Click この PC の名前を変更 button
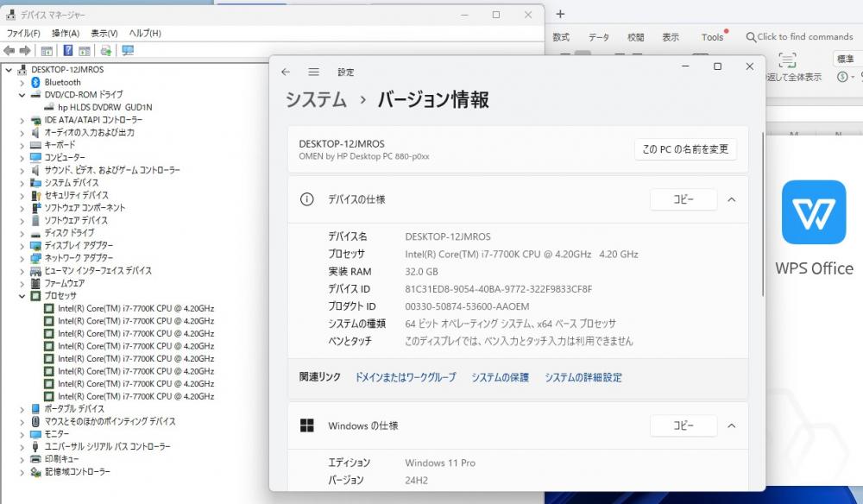The height and width of the screenshot is (504, 863). [685, 149]
